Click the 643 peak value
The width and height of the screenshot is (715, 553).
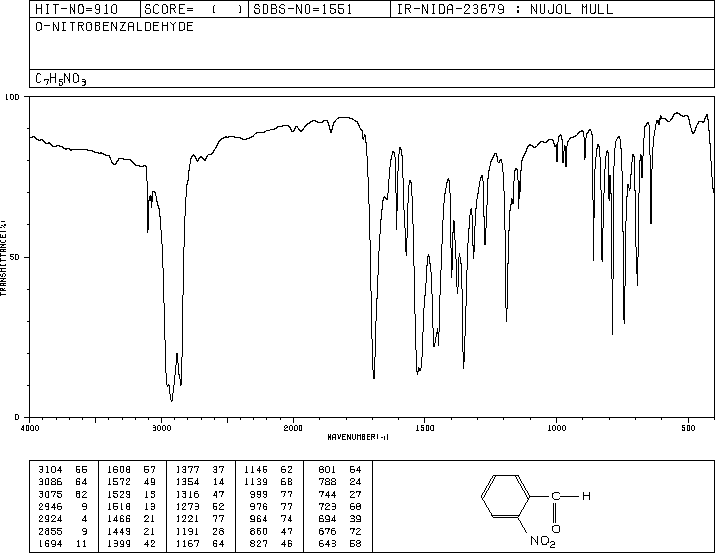click(x=327, y=543)
